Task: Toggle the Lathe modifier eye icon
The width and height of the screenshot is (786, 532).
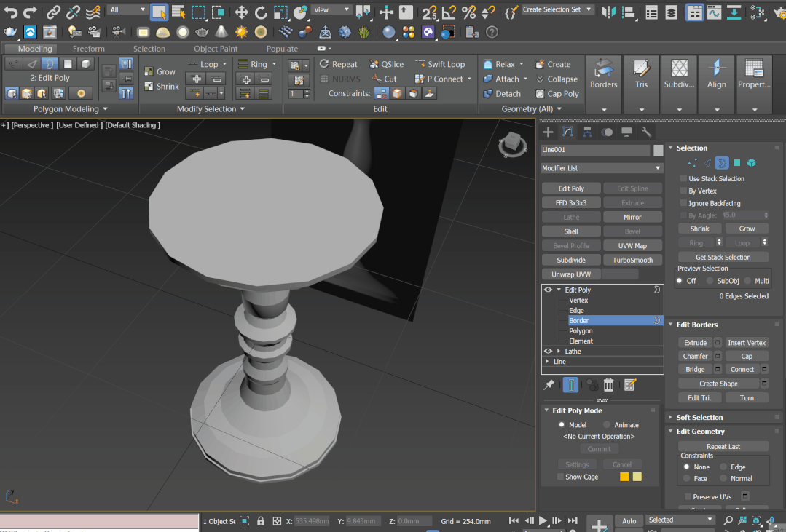Action: point(548,352)
